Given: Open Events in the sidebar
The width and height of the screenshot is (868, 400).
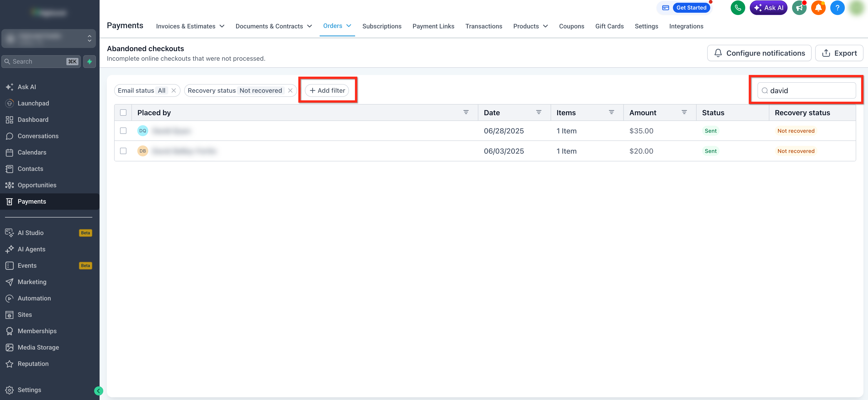Looking at the screenshot, I should (x=50, y=265).
